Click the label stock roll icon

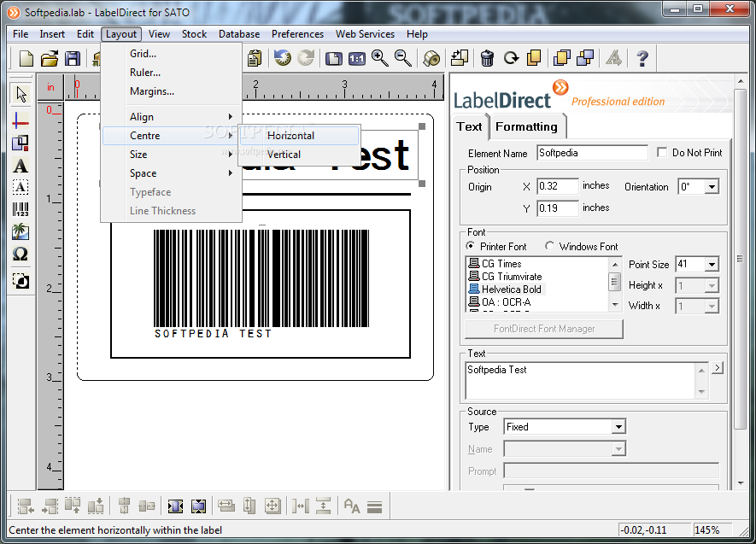[431, 58]
